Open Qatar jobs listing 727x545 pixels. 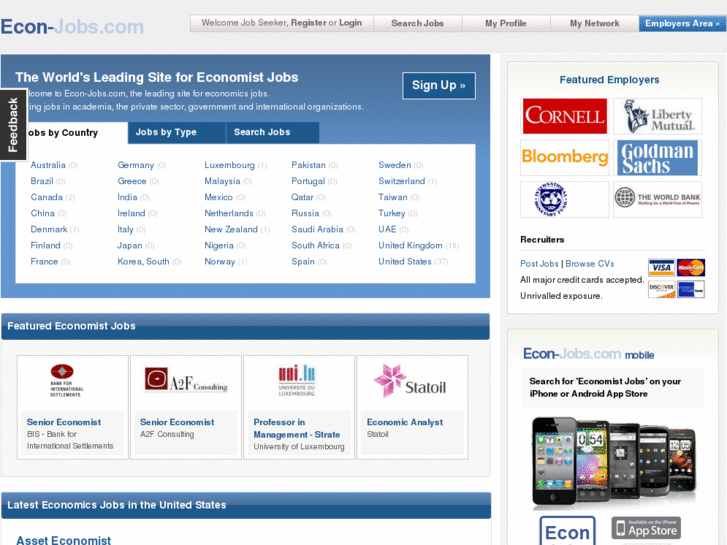302,197
